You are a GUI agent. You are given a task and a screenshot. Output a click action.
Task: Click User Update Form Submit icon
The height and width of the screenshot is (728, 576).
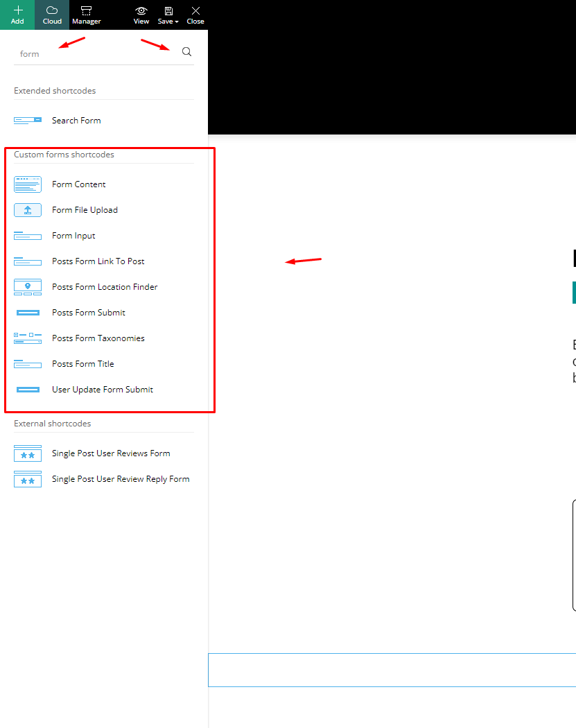point(28,390)
